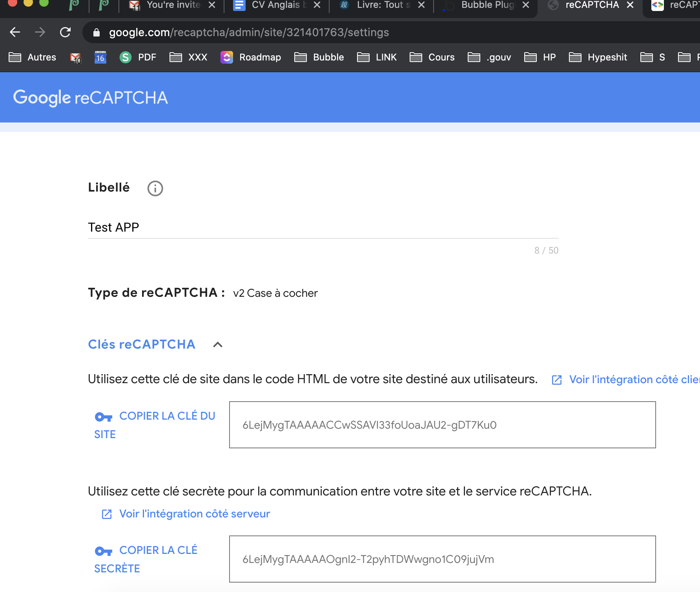Click the Clés reCAPTCHA section heading
The image size is (700, 592).
142,344
